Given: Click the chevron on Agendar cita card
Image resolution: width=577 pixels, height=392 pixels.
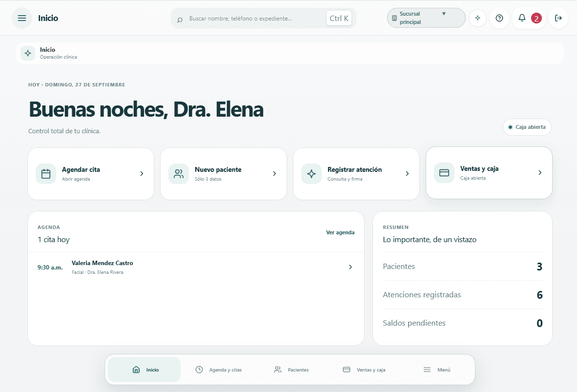Looking at the screenshot, I should tap(142, 174).
